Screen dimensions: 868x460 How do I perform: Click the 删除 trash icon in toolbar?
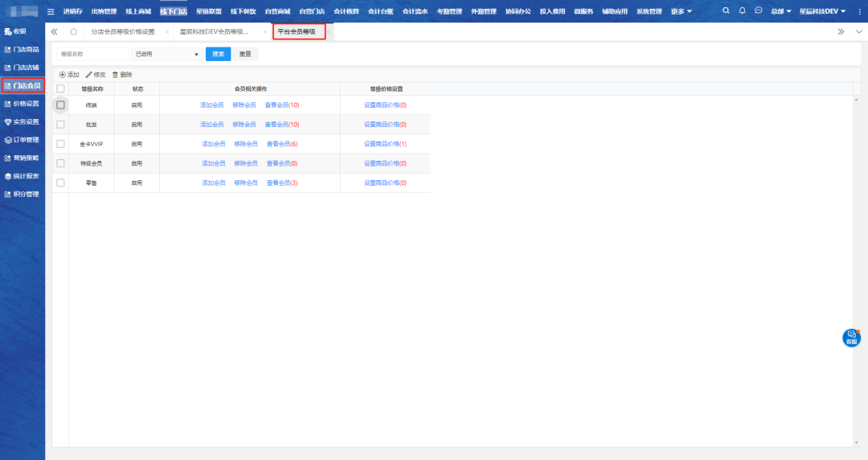115,75
